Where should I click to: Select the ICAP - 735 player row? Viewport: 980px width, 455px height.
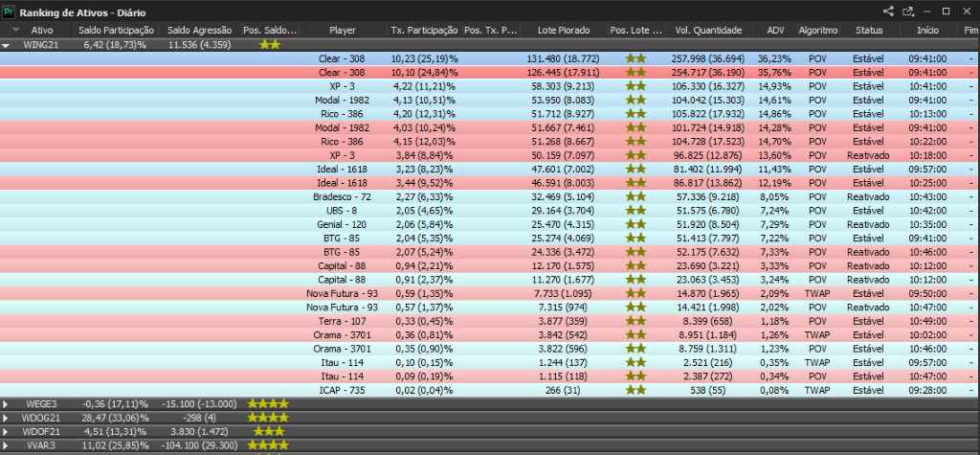click(x=490, y=390)
